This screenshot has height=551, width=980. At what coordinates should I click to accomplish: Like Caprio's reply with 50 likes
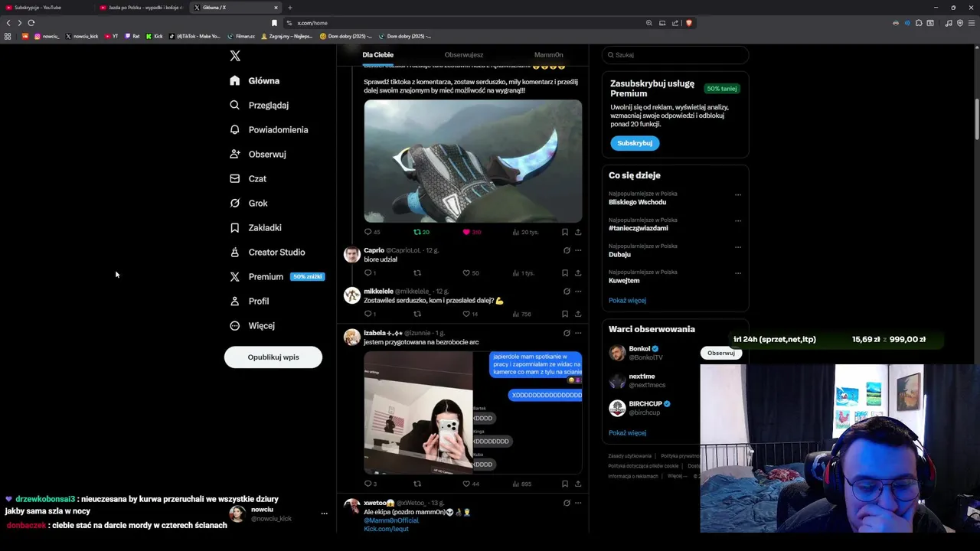[x=471, y=273]
